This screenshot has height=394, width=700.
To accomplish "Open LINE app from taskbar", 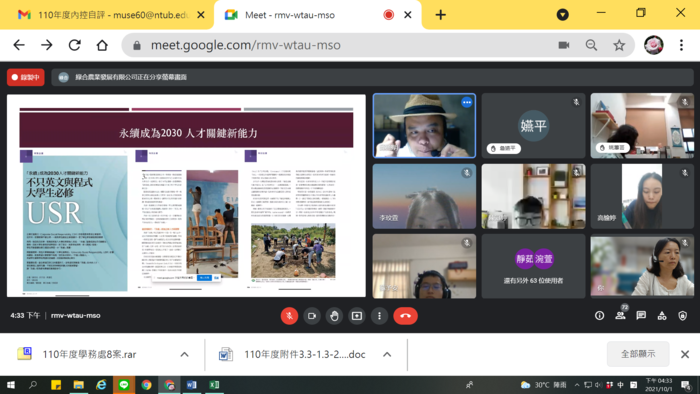I will 124,385.
